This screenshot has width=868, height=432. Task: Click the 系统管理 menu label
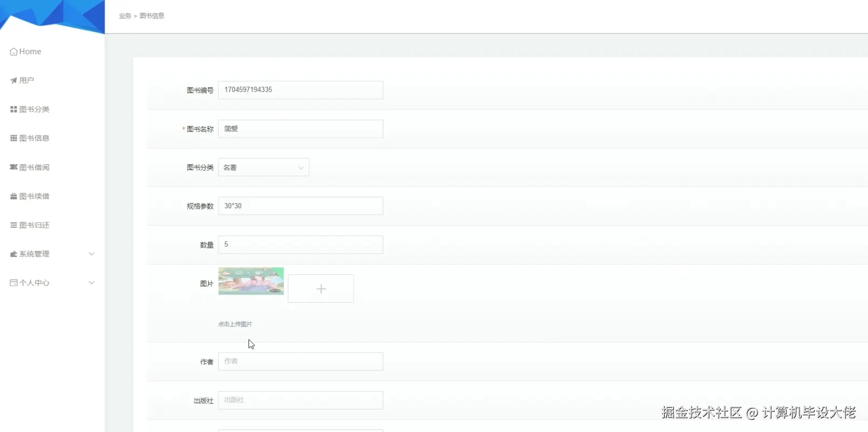(x=35, y=254)
